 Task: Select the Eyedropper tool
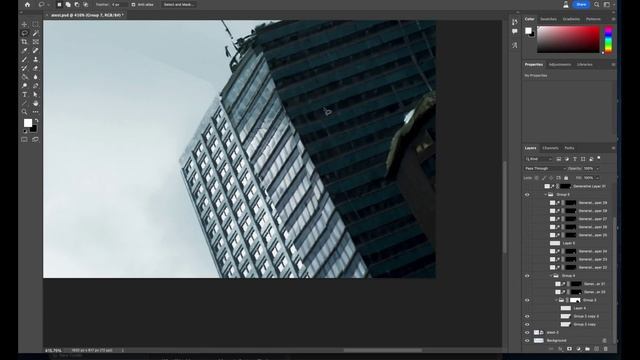(24, 51)
